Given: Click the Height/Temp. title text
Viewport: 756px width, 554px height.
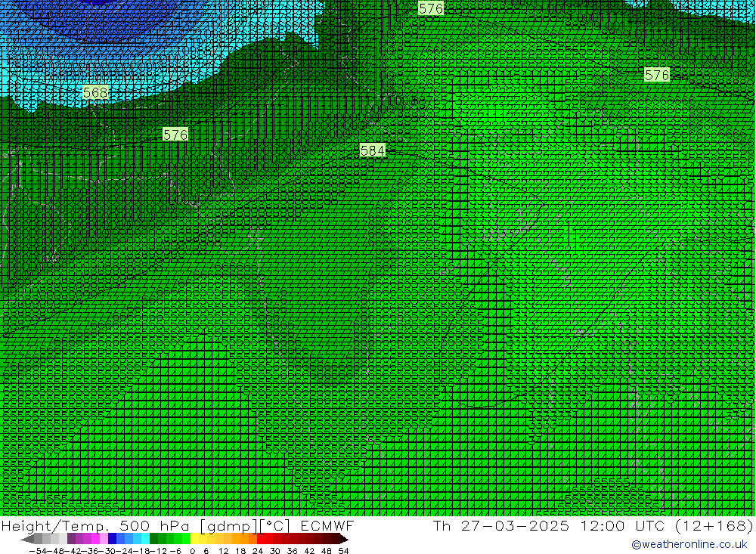Looking at the screenshot, I should click(57, 525).
